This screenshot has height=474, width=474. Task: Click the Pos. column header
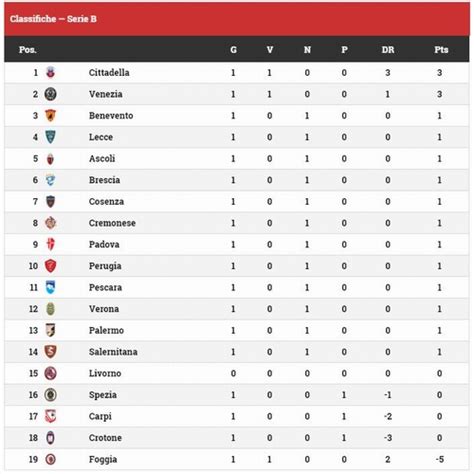(28, 50)
